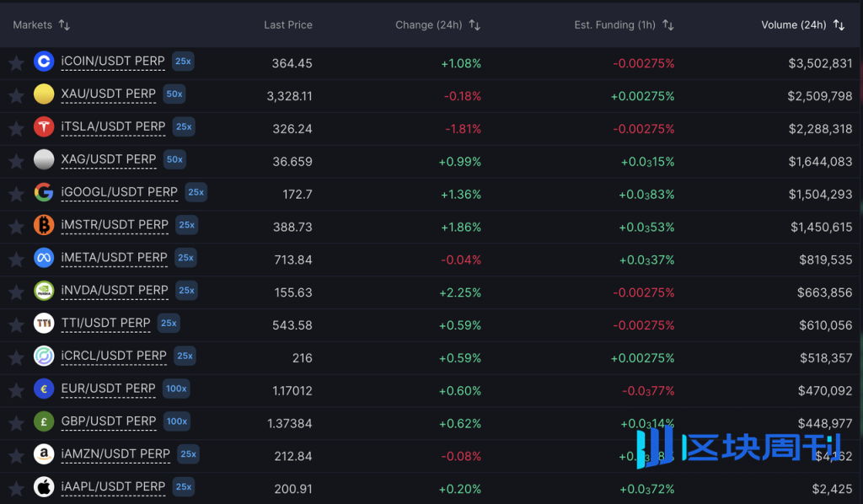Click the $3,502,831 volume value
This screenshot has height=504, width=863.
[x=820, y=63]
